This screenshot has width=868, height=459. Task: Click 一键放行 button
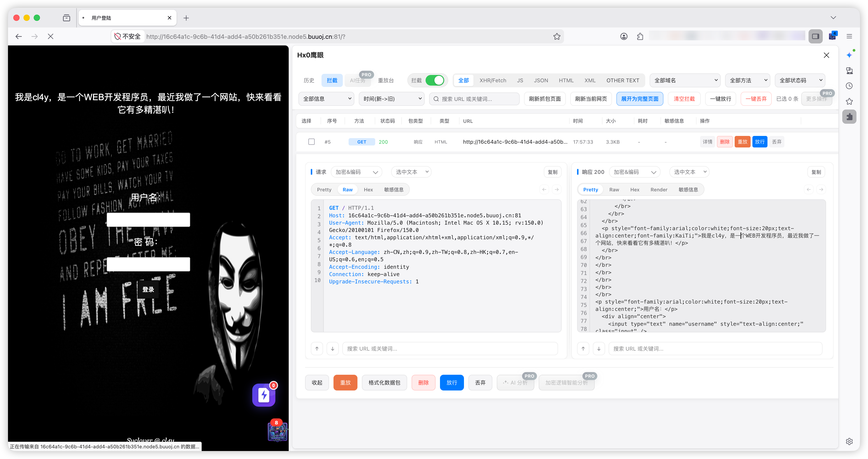tap(720, 99)
